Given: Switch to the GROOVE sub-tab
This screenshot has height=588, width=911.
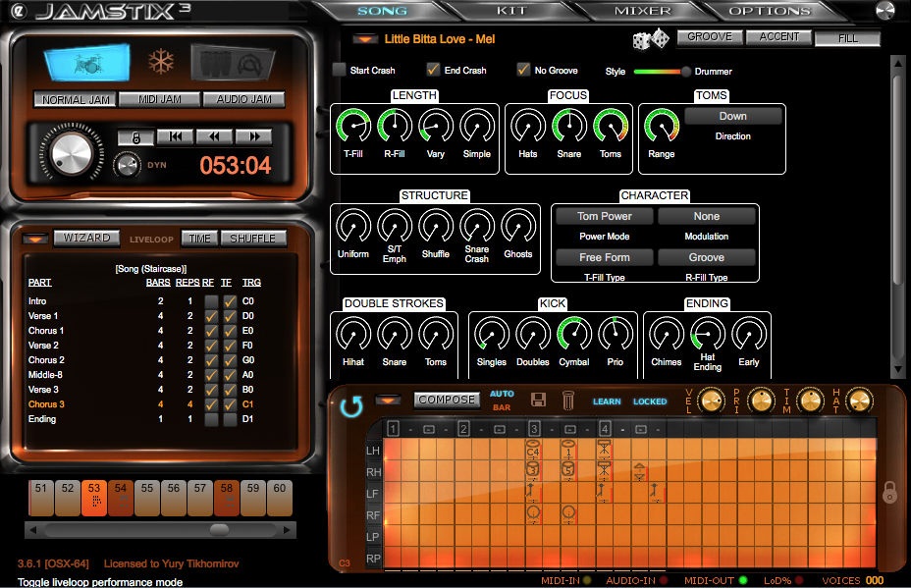Looking at the screenshot, I should tap(710, 36).
